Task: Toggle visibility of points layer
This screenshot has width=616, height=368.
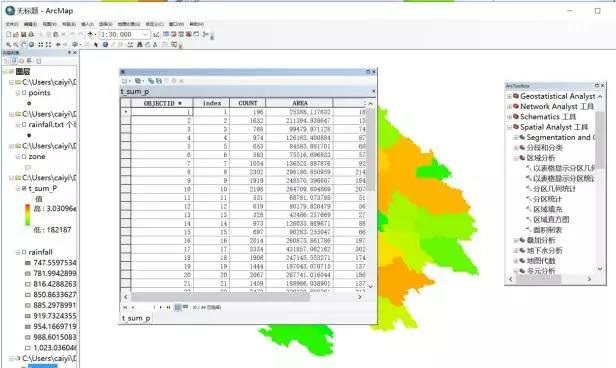Action: click(x=24, y=93)
